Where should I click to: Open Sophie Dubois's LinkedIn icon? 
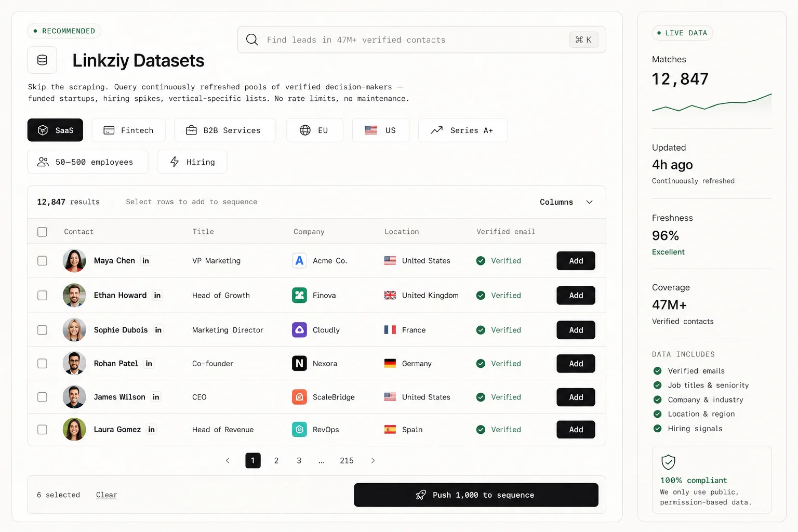click(x=158, y=330)
